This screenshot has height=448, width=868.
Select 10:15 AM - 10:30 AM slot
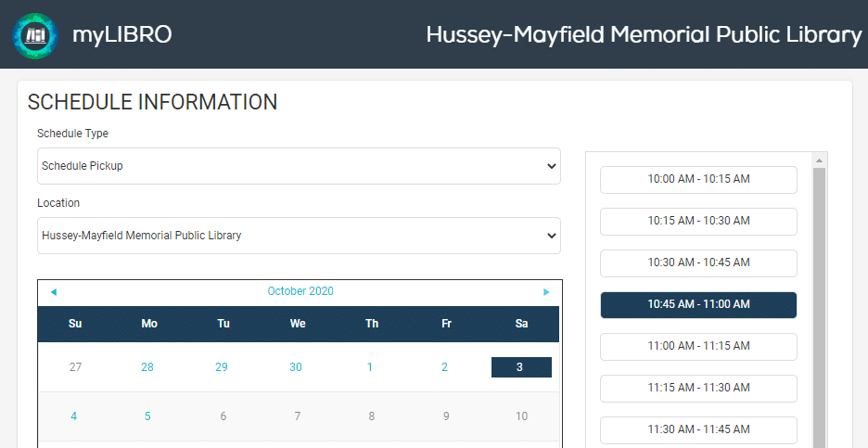click(698, 221)
